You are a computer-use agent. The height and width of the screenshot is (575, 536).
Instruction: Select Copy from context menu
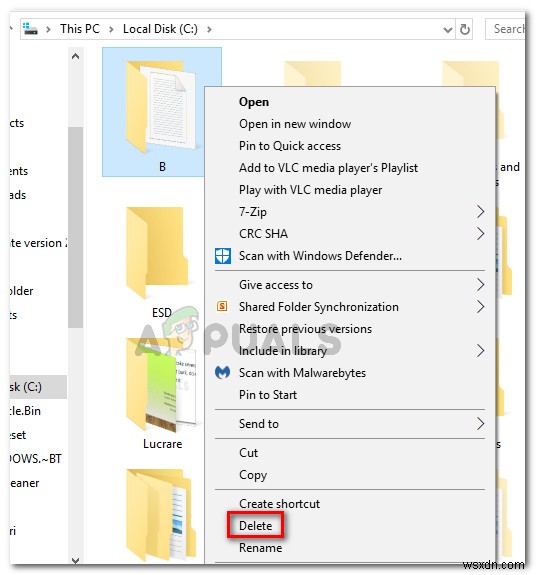(x=253, y=475)
